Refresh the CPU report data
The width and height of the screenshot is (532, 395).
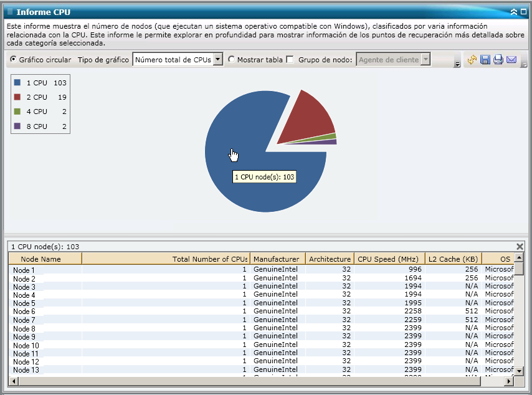tap(472, 60)
